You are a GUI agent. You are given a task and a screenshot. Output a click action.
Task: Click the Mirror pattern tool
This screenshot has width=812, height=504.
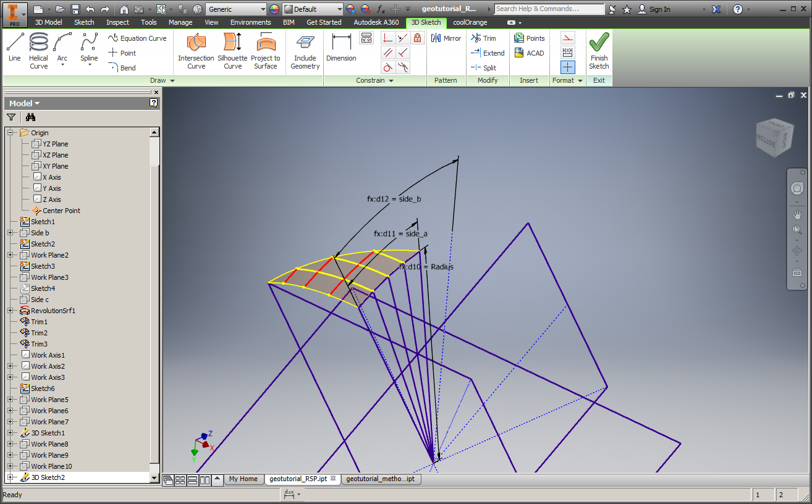point(447,38)
